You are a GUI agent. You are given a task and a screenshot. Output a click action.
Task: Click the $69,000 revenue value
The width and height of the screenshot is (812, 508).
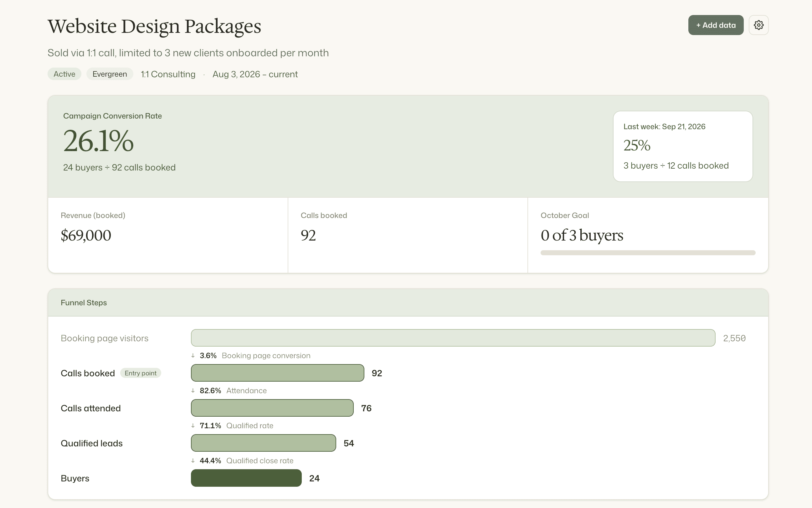(x=86, y=235)
